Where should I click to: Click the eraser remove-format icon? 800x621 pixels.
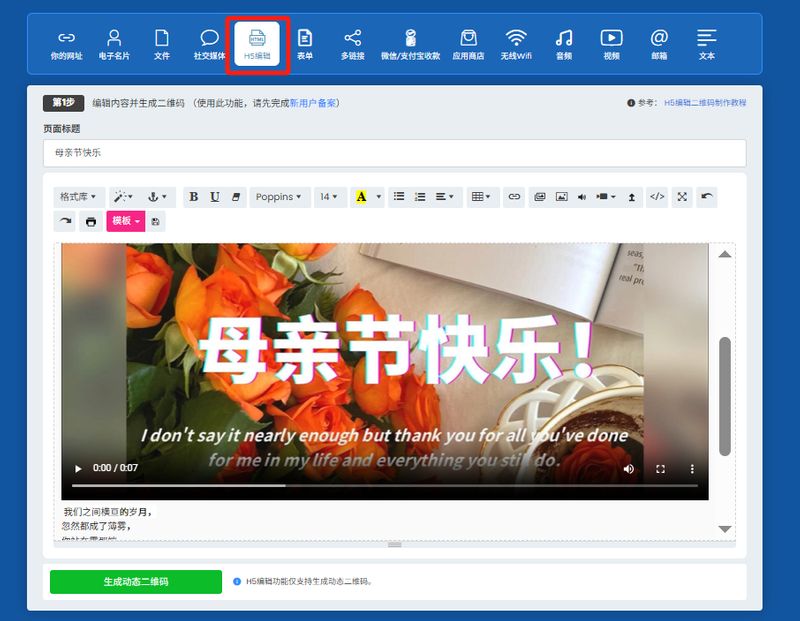(x=236, y=197)
